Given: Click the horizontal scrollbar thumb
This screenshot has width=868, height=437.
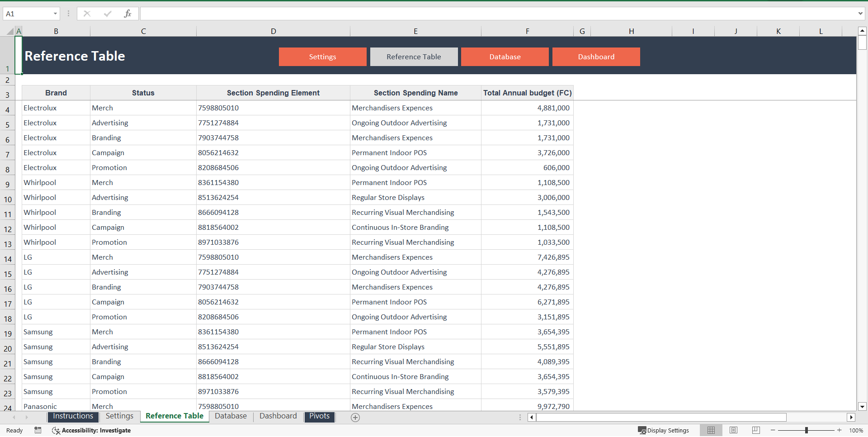Looking at the screenshot, I should (x=661, y=417).
